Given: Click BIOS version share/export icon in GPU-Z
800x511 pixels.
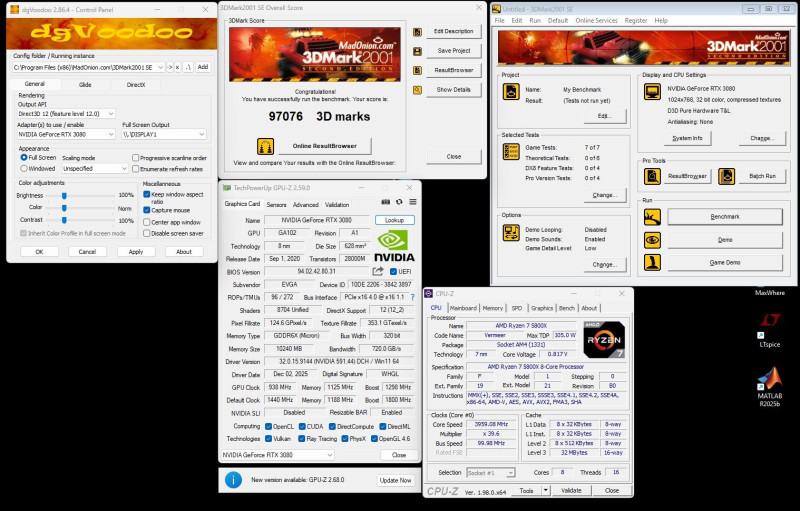Looking at the screenshot, I should click(378, 271).
